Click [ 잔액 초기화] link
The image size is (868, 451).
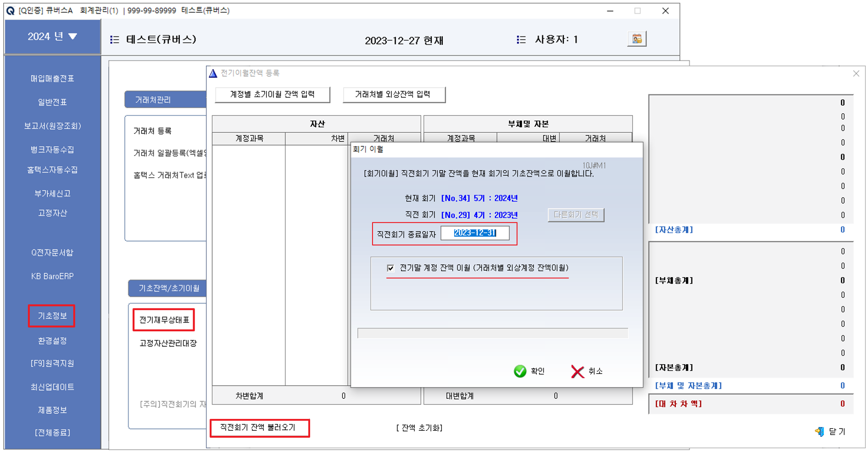tap(419, 428)
